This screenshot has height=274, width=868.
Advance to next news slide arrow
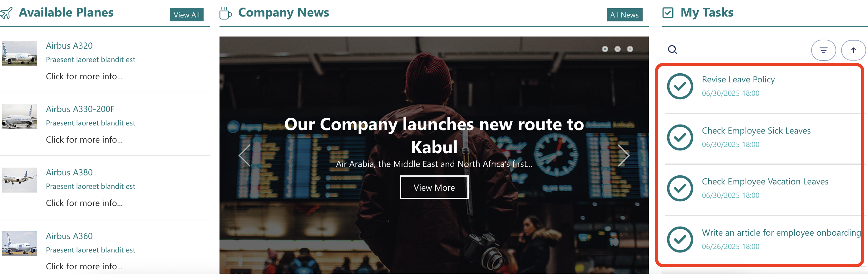tap(624, 155)
